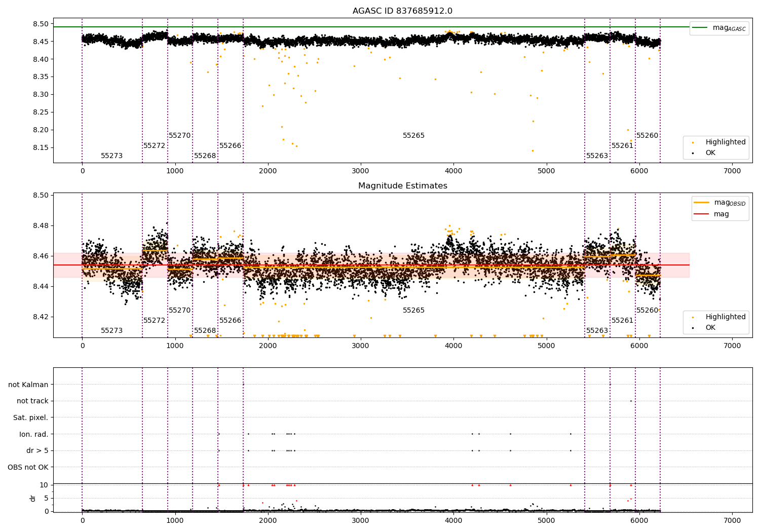Click the 8.35 y-axis tick label
This screenshot has width=760, height=532.
[41, 77]
